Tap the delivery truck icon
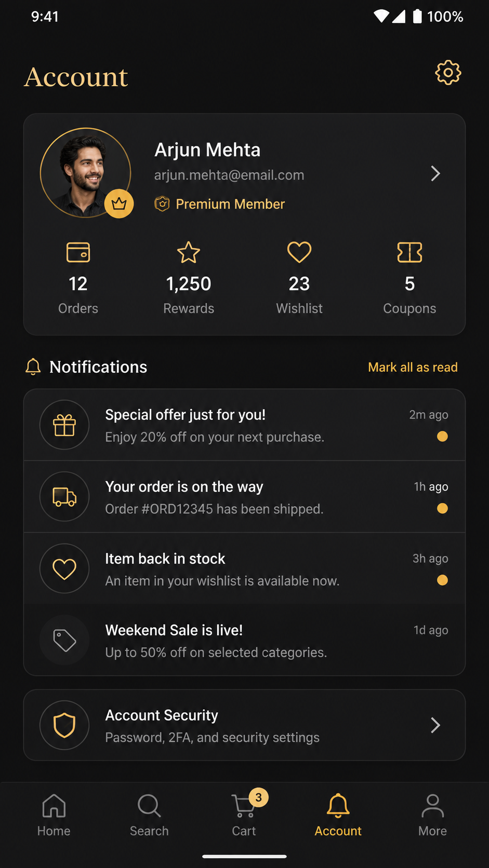The image size is (489, 868). click(x=64, y=496)
